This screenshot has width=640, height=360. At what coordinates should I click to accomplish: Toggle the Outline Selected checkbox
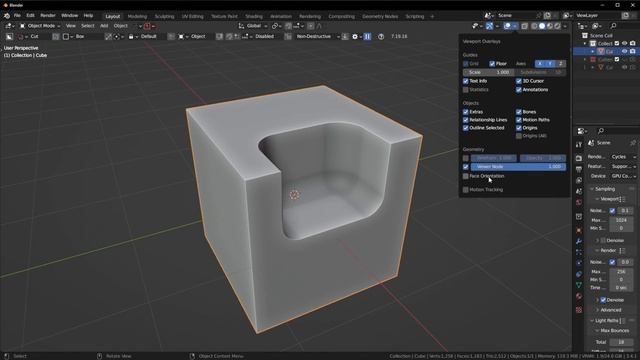(x=465, y=128)
